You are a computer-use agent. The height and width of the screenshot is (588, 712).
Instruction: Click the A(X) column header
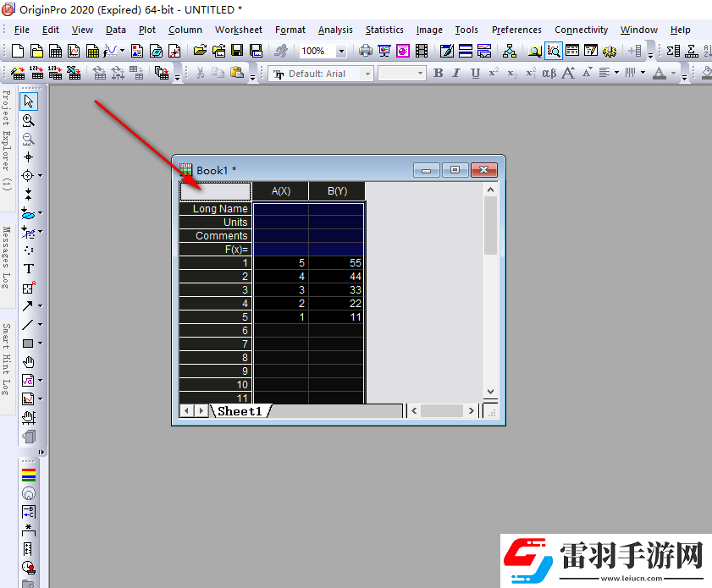tap(280, 191)
